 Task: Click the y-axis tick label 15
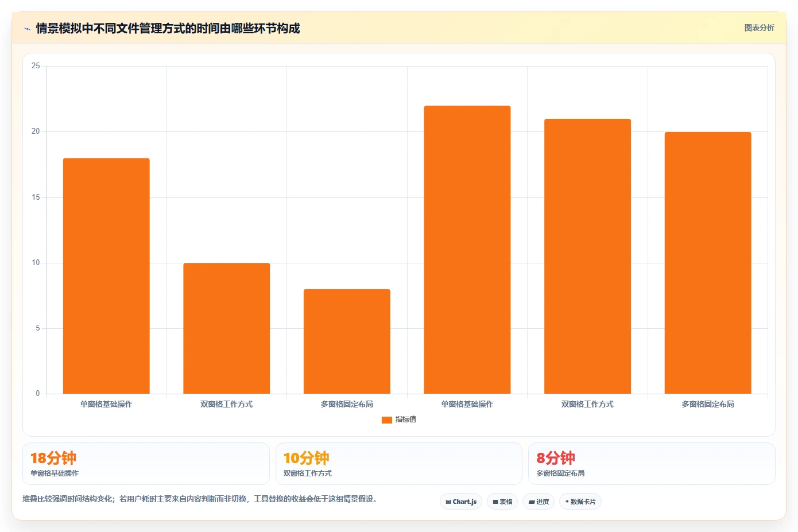click(36, 197)
